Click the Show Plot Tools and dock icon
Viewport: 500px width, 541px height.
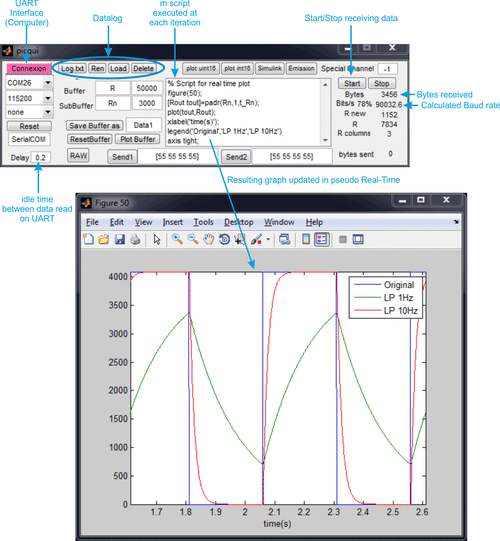[358, 239]
